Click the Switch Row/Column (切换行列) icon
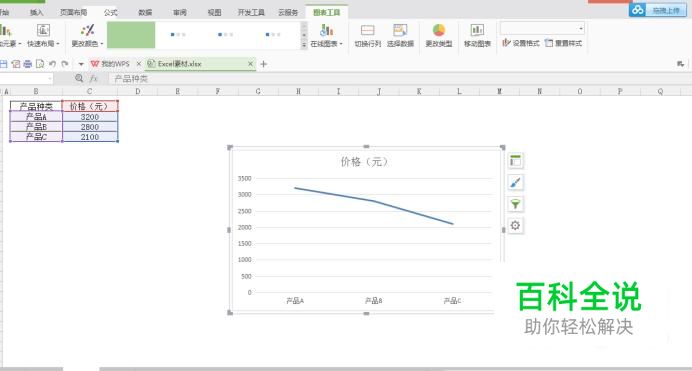692x371 pixels. 368,30
